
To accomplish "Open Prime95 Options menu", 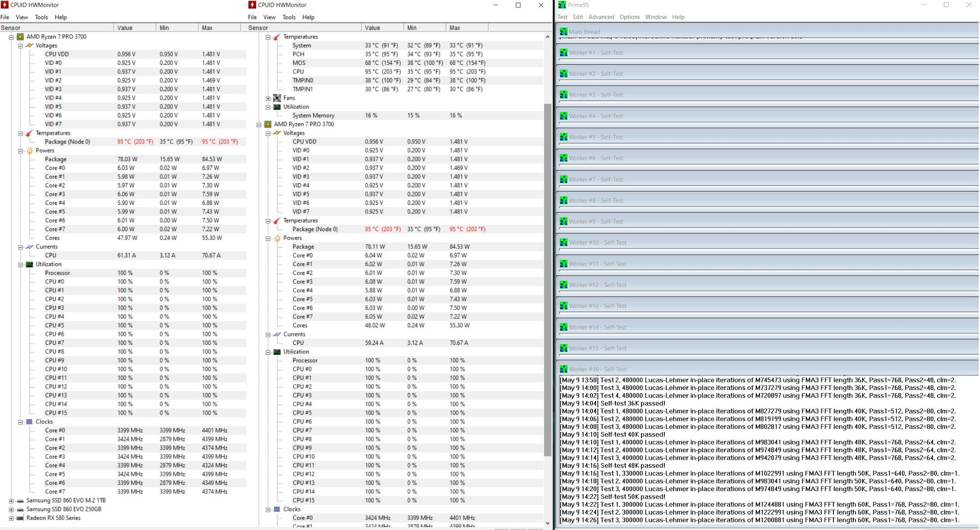I will pyautogui.click(x=629, y=17).
